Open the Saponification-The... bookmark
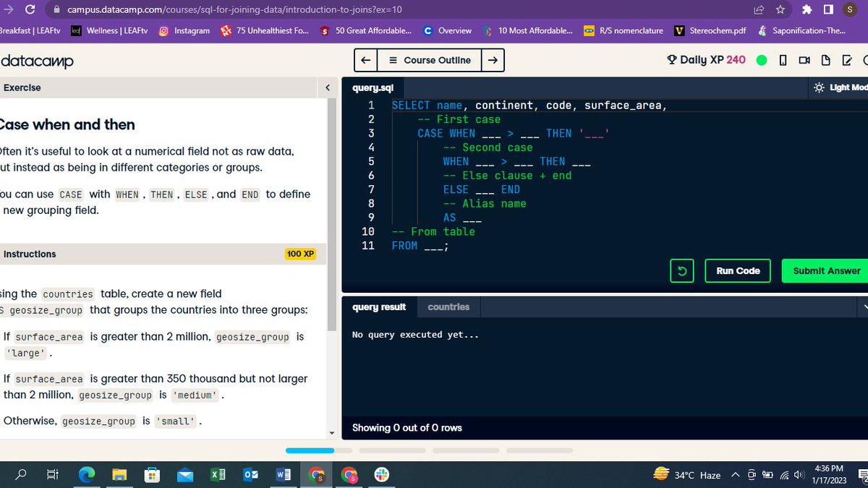 pyautogui.click(x=801, y=30)
